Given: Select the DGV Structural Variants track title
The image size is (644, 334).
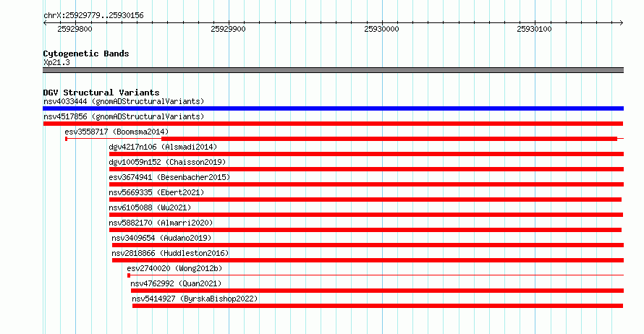Looking at the screenshot, I should coord(101,93).
